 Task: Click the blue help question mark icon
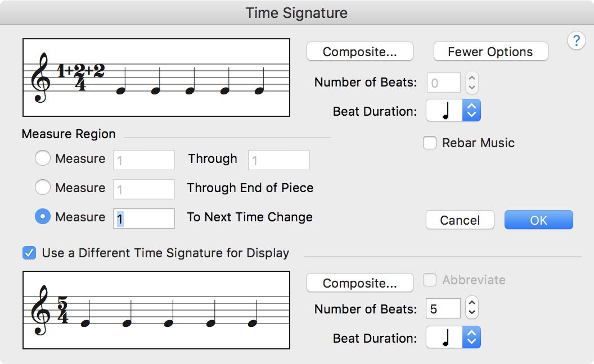(x=576, y=41)
